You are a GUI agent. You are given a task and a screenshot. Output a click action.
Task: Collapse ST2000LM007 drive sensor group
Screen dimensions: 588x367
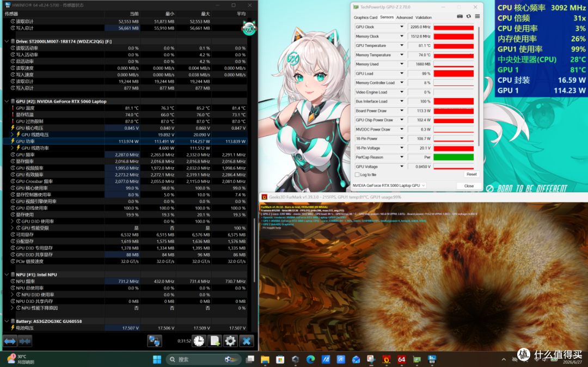(7, 41)
